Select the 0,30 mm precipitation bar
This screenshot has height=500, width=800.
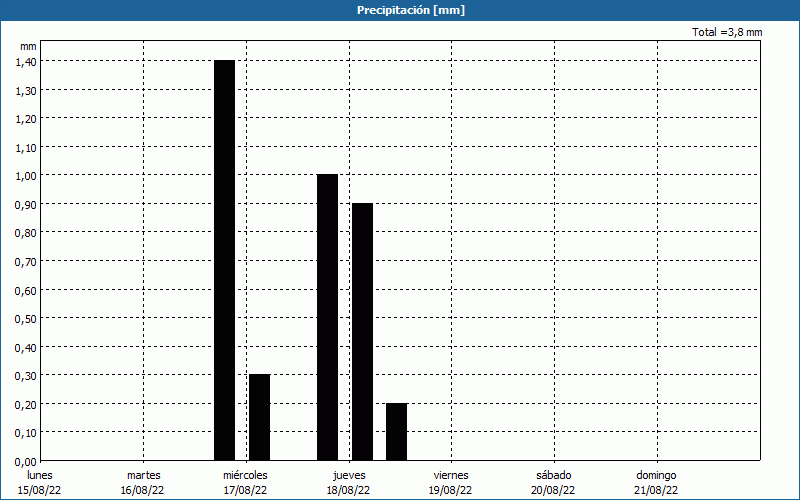click(259, 417)
